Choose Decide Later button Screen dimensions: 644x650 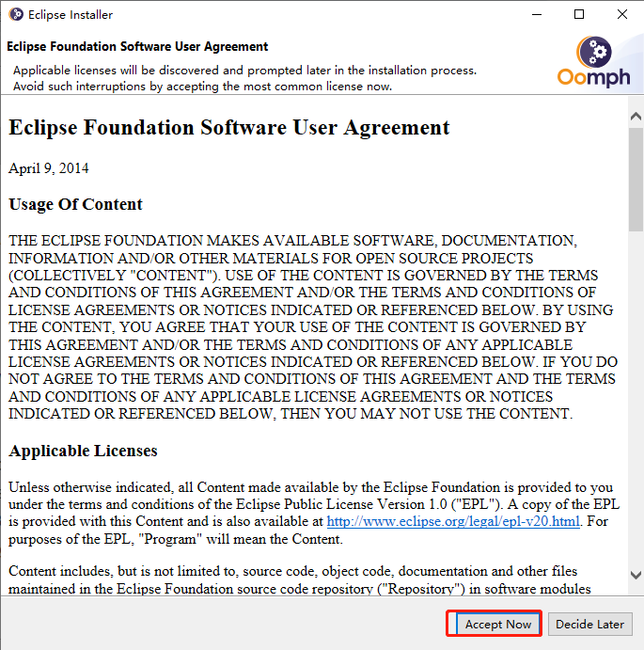click(589, 624)
